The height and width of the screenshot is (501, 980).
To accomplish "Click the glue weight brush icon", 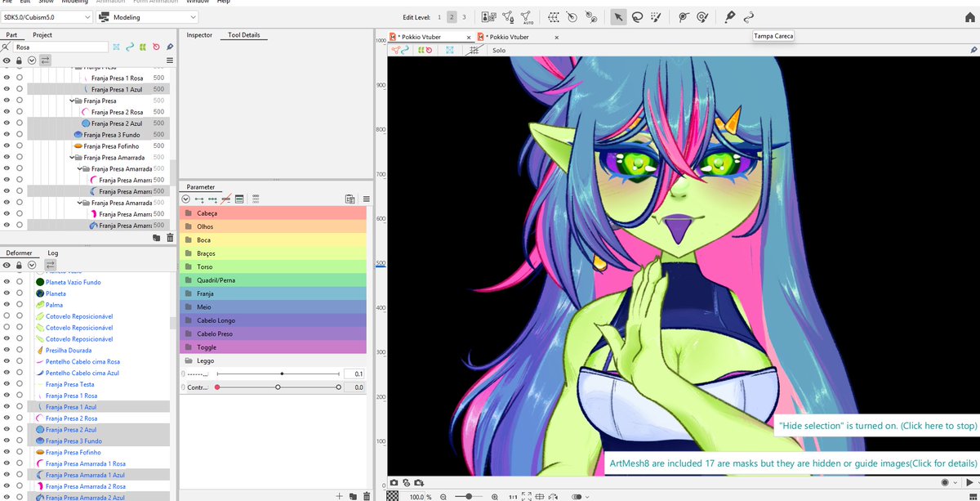I will point(702,16).
